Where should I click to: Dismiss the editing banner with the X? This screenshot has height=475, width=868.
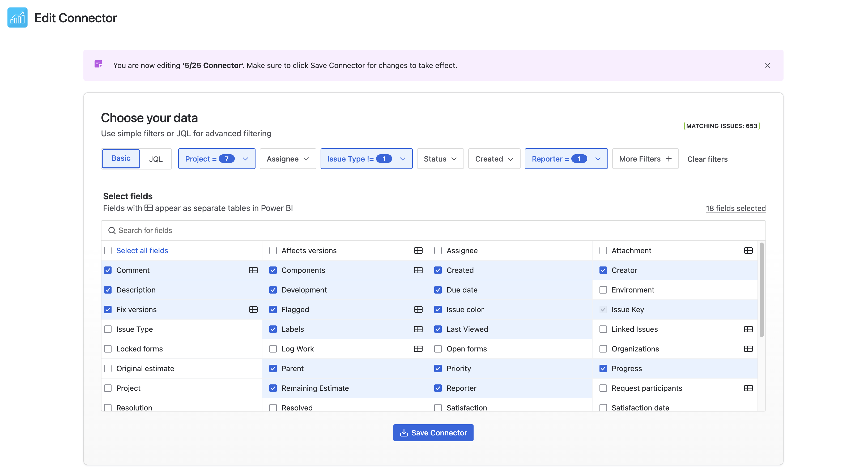pos(767,65)
